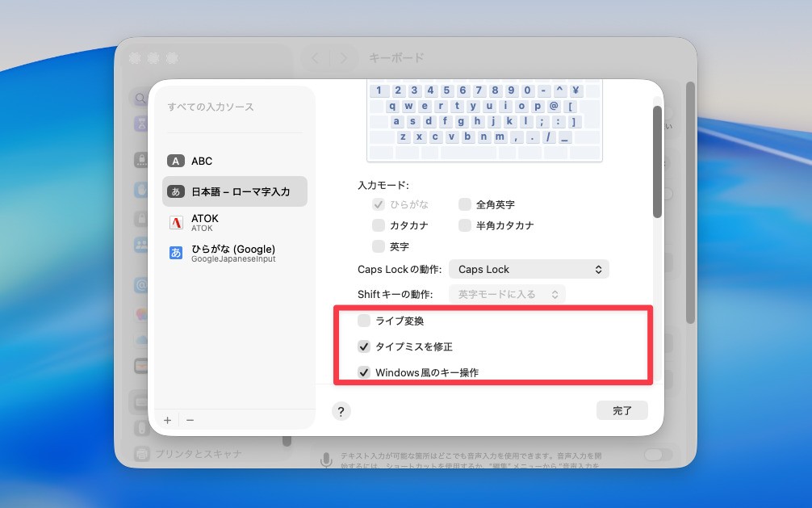Select ひらがな (Google) input source
The height and width of the screenshot is (508, 812).
(x=235, y=253)
